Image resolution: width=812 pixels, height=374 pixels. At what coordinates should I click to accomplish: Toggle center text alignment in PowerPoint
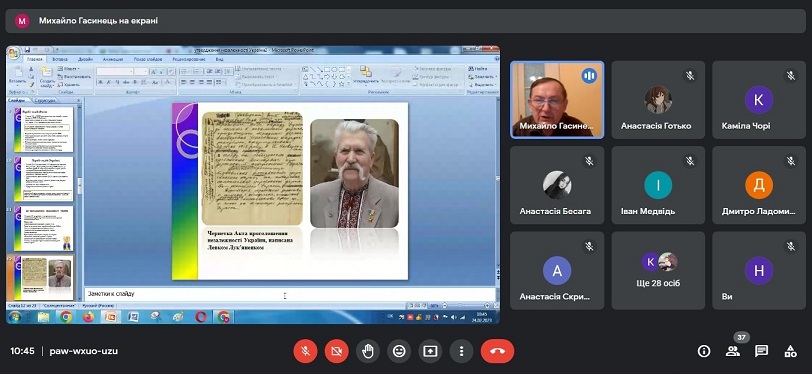click(x=193, y=82)
